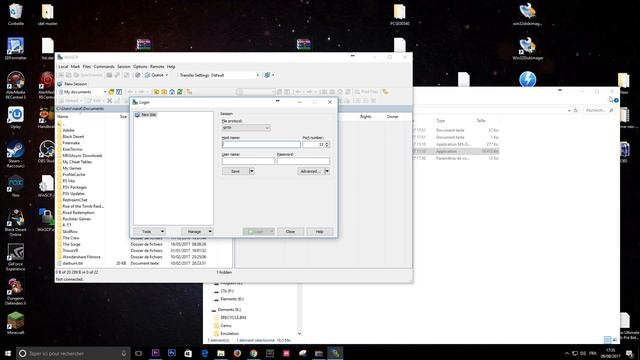Select the My Cheat Tables folder
Viewport: 640px width, 360px height.
click(77, 162)
